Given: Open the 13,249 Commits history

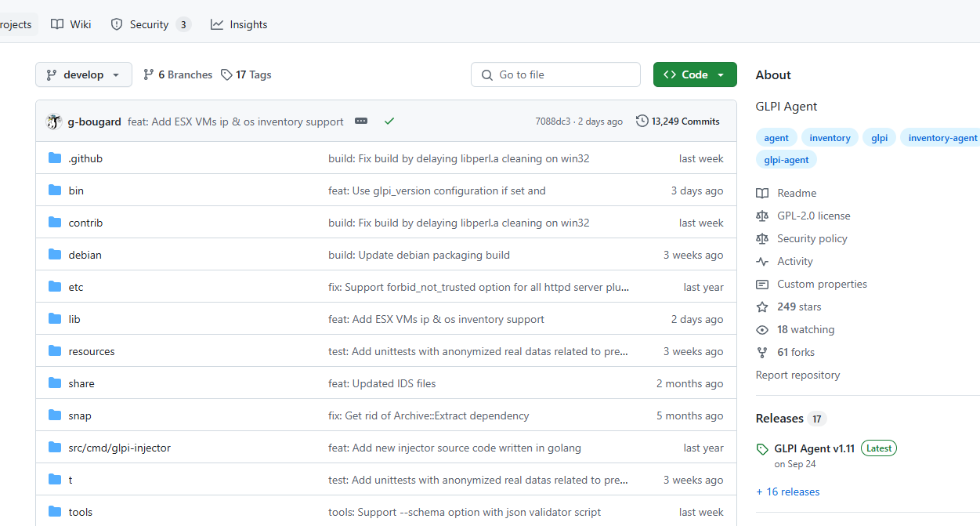Looking at the screenshot, I should click(x=678, y=122).
